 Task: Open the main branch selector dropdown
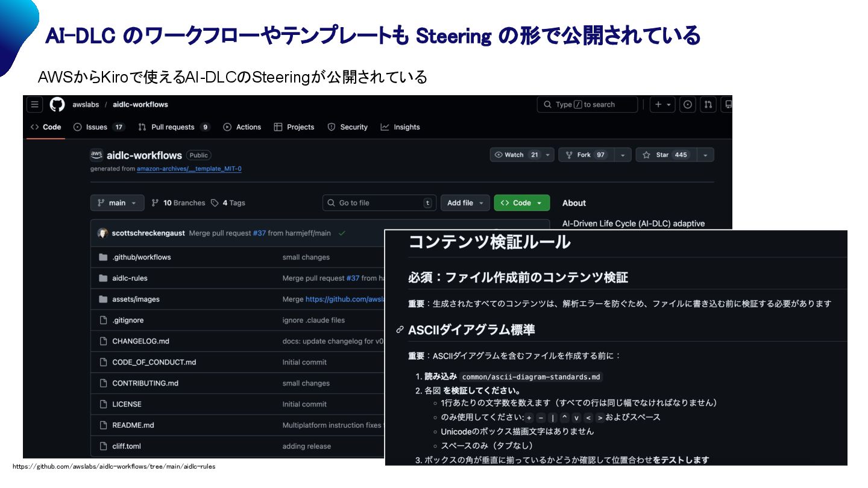click(118, 203)
